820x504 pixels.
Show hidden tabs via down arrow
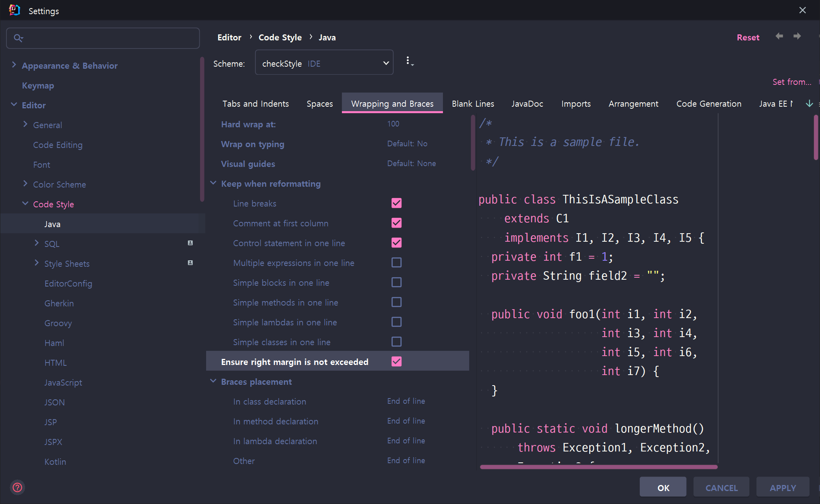tap(809, 103)
